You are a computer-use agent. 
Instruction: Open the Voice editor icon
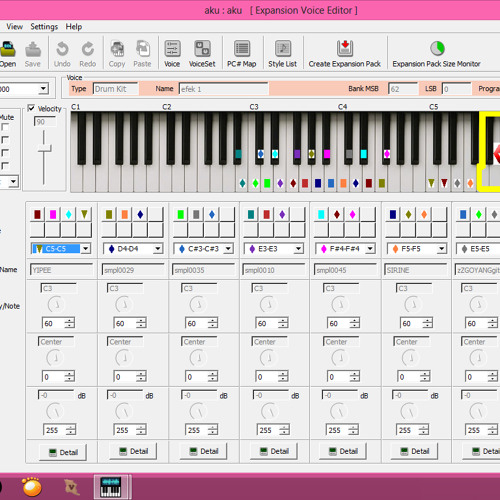point(172,49)
